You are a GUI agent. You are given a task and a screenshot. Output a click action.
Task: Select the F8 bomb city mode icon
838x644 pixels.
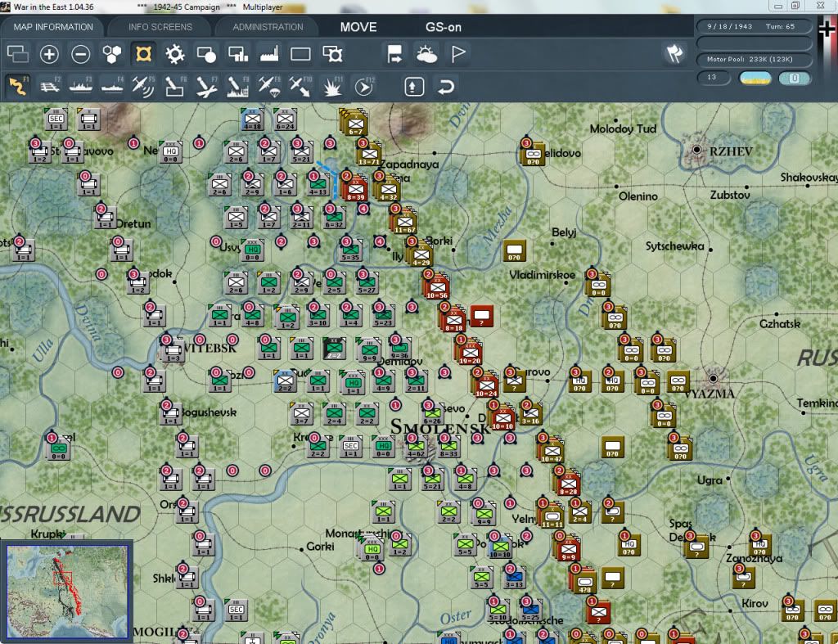(238, 86)
